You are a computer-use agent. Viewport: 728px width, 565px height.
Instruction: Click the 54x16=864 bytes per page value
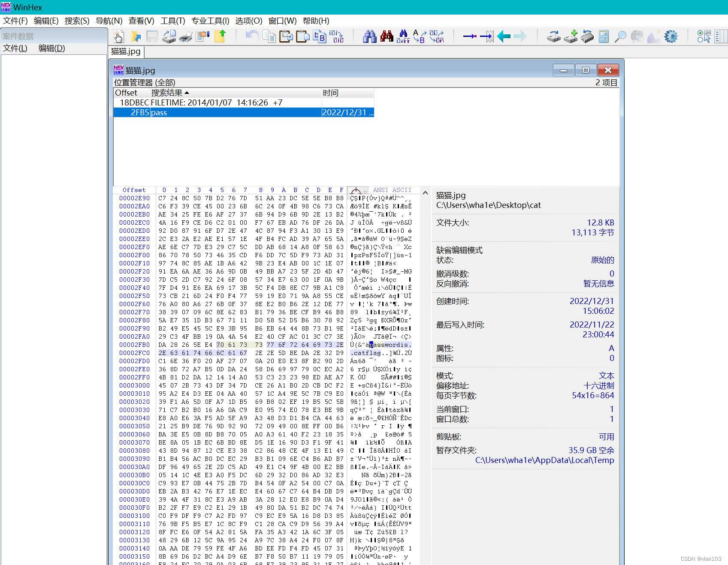(x=593, y=396)
